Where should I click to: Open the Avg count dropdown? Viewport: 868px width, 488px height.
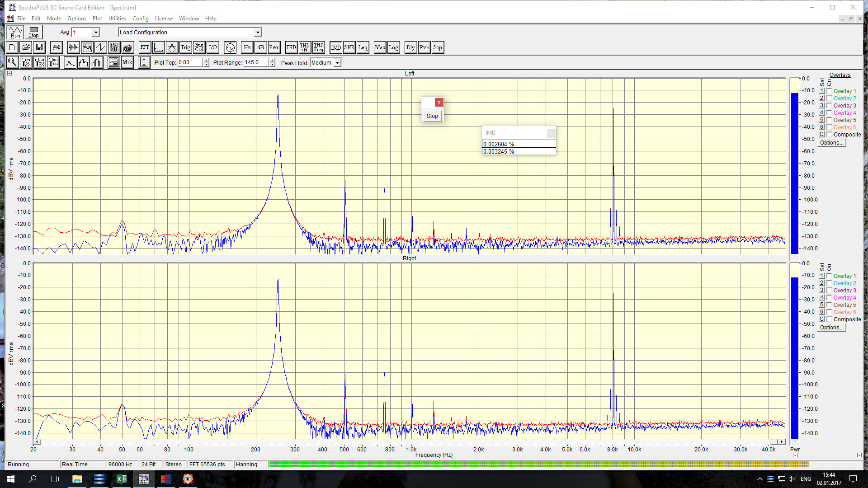pyautogui.click(x=96, y=33)
